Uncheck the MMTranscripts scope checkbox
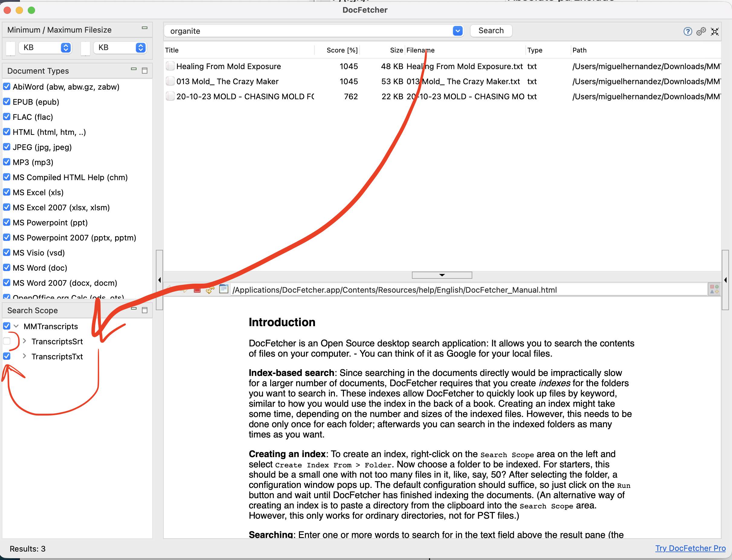 (7, 326)
